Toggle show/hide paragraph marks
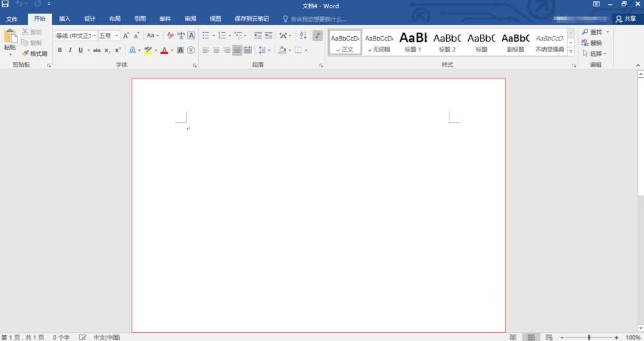Image resolution: width=644 pixels, height=341 pixels. pyautogui.click(x=317, y=35)
